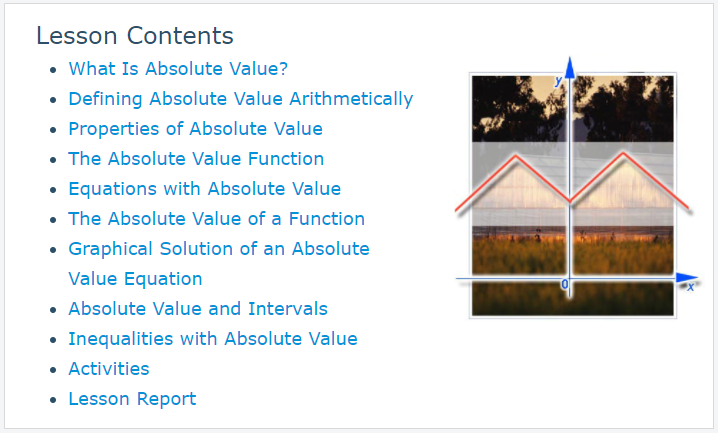
Task: Click the left red peak of graph
Action: 516,157
